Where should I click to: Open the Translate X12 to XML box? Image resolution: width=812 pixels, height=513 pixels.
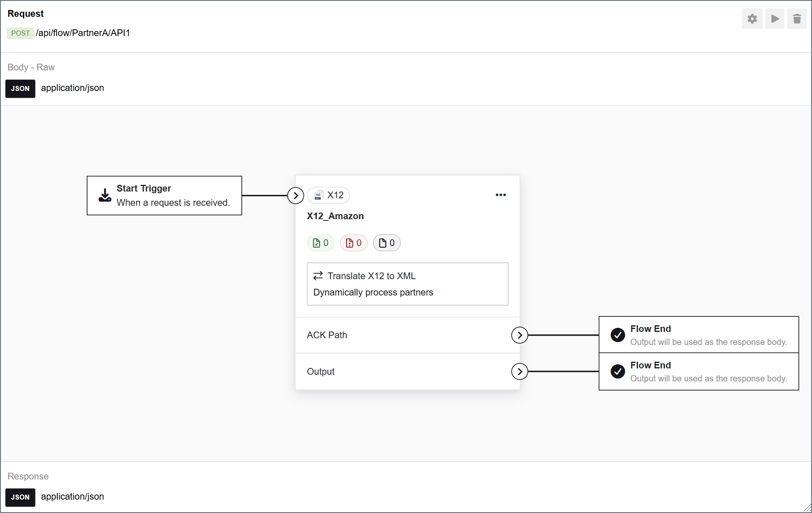pyautogui.click(x=408, y=284)
